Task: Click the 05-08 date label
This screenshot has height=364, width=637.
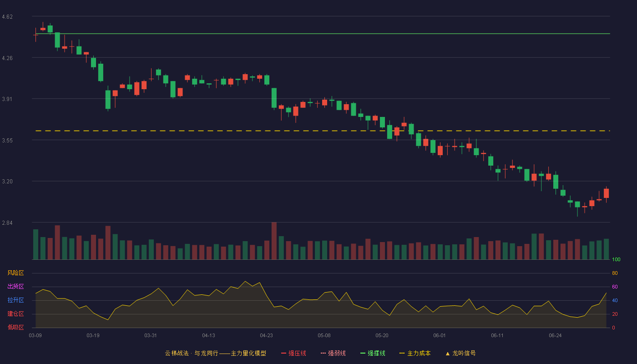Action: tap(324, 335)
